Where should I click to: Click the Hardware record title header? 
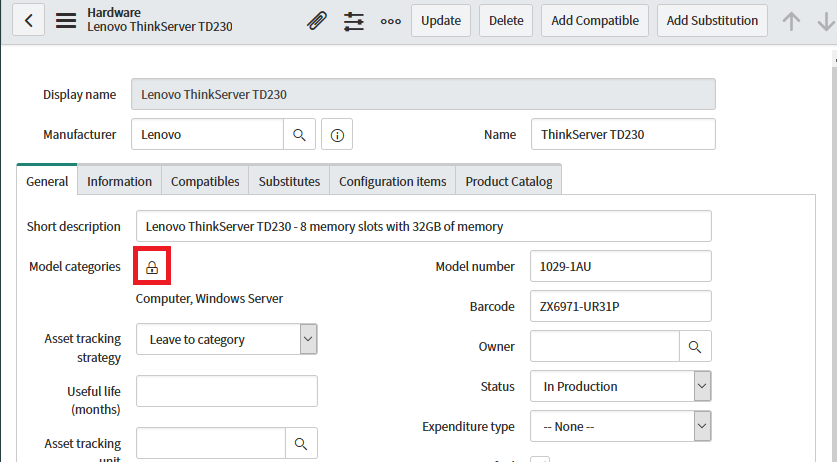[x=160, y=20]
